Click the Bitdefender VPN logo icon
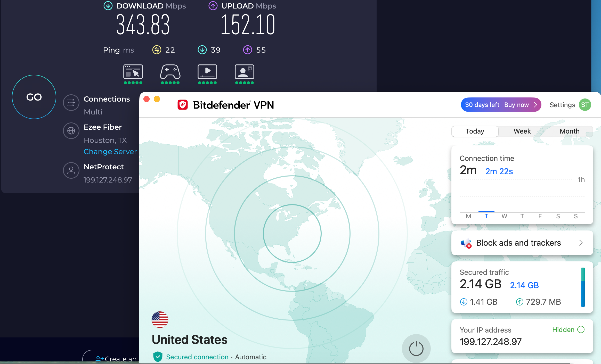This screenshot has width=601, height=364. pyautogui.click(x=183, y=105)
